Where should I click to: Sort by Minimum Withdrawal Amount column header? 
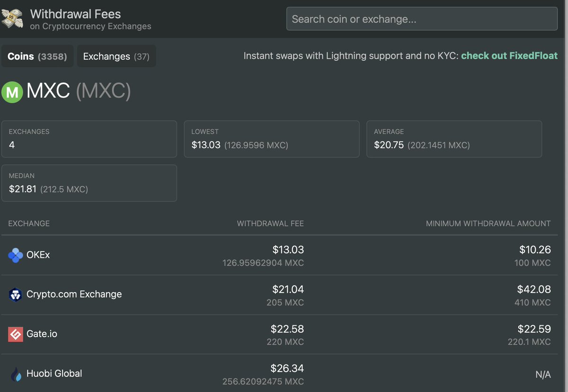(488, 223)
